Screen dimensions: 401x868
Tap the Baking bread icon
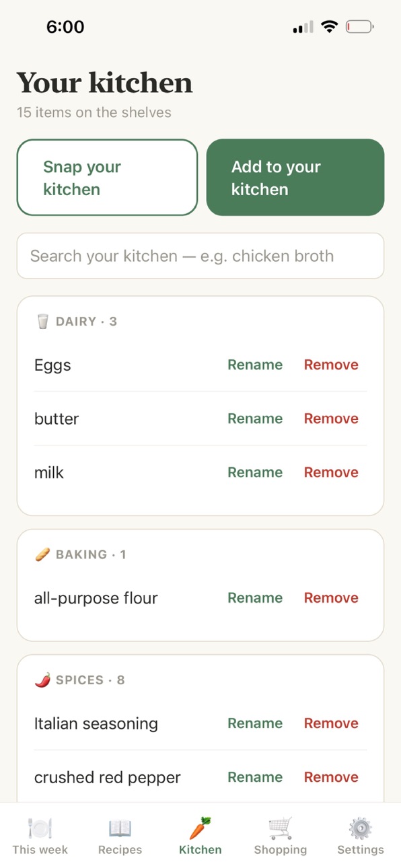[x=42, y=554]
